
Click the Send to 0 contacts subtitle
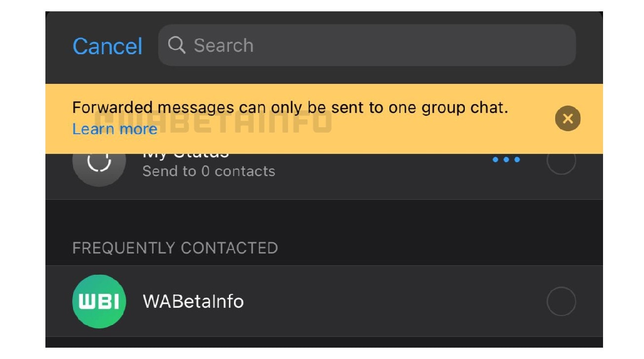209,171
